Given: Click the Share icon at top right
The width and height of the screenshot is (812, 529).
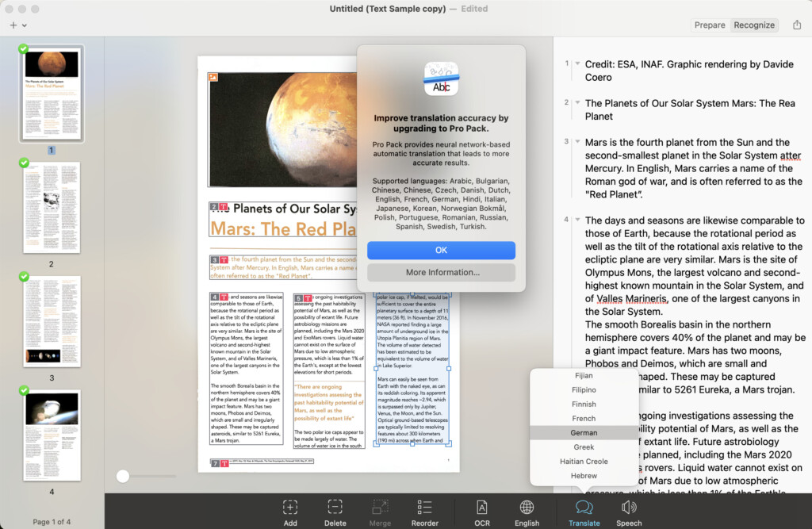Looking at the screenshot, I should pos(797,25).
